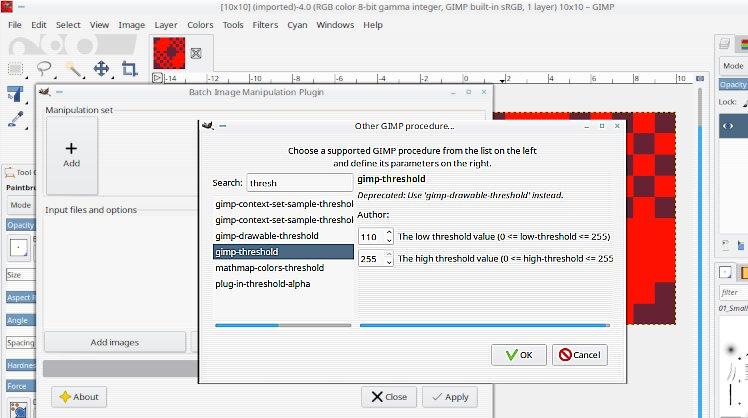Screen dimensions: 748x418
Task: Open the Select menu
Action: coord(68,25)
